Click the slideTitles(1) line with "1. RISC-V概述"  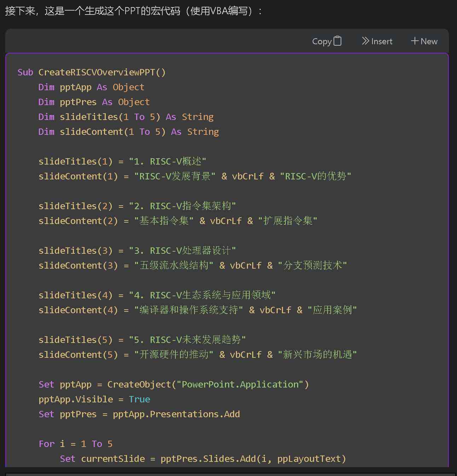pyautogui.click(x=122, y=161)
